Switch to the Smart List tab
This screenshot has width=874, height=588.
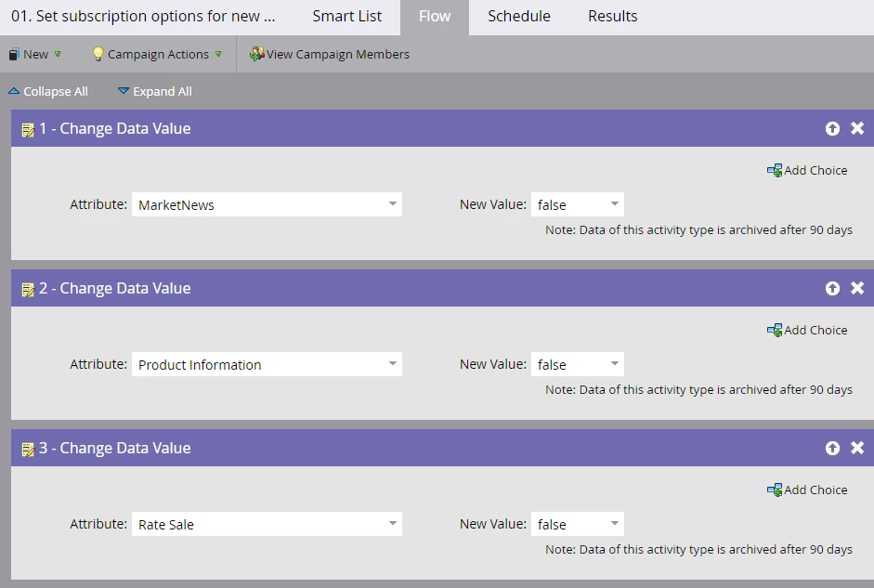[346, 17]
